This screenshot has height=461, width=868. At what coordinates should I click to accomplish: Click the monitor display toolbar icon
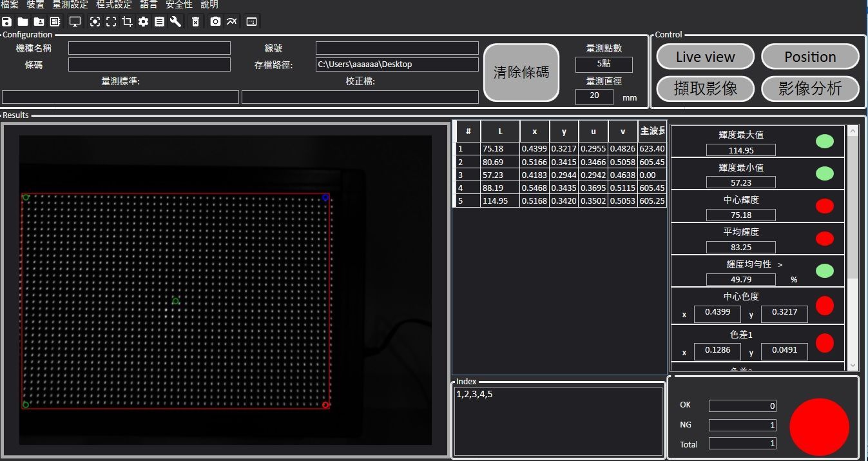(75, 22)
